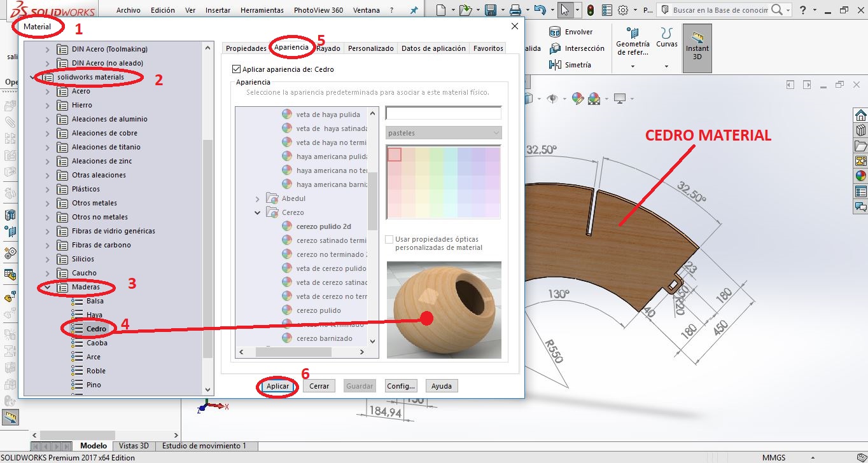Screen dimensions: 868x463
Task: Click the Cerrar button
Action: (x=319, y=386)
